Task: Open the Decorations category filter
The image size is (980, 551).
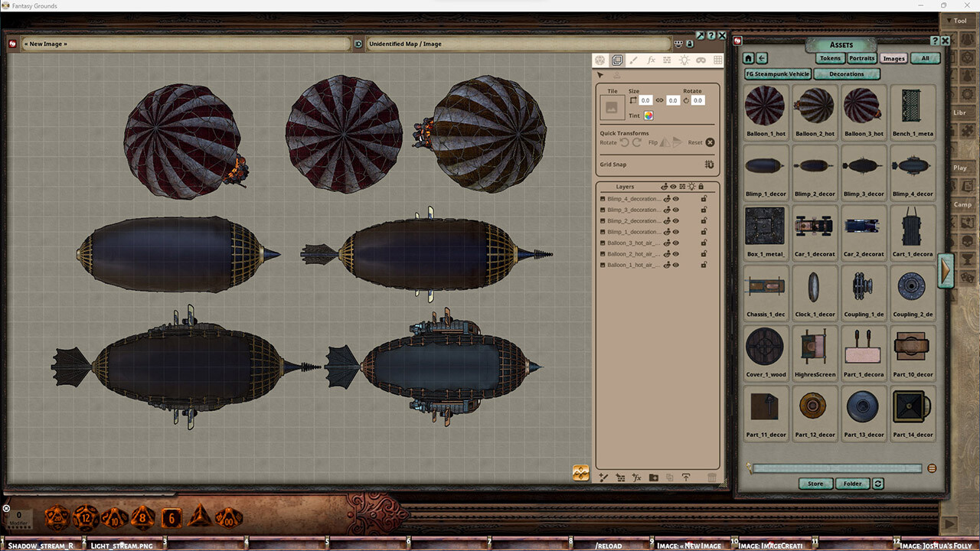Action: tap(847, 73)
